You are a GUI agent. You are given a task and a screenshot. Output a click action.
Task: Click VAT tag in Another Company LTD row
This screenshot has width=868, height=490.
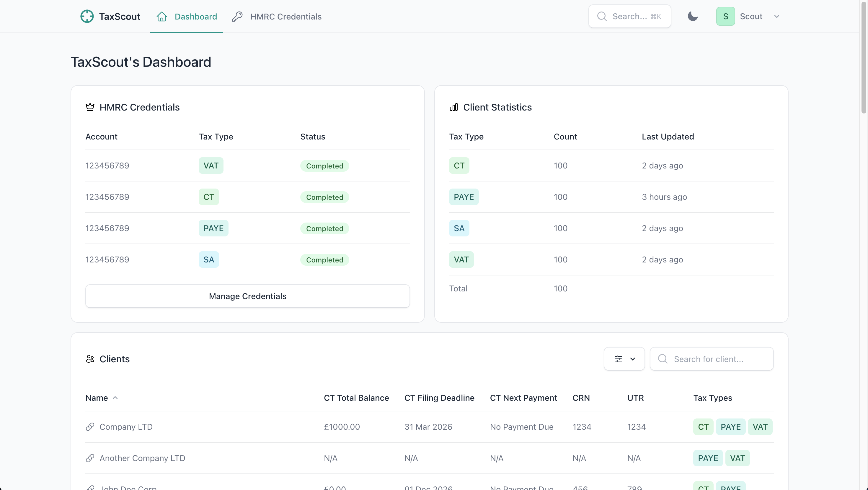click(x=738, y=458)
